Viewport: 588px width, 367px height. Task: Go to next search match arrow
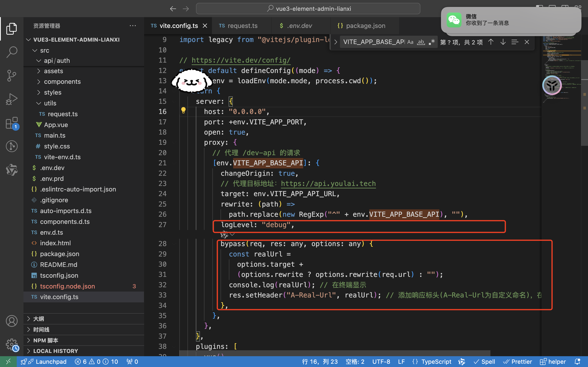coord(503,42)
